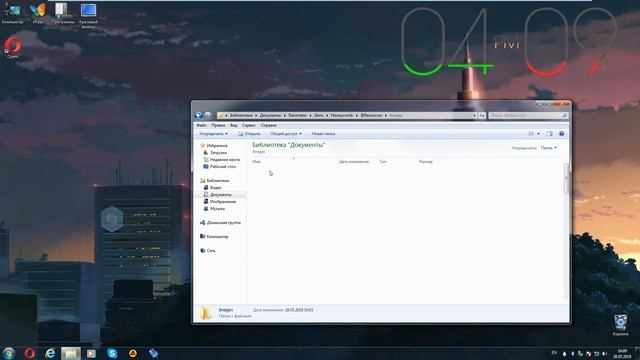Select @Resources in the address breadcrumb
The width and height of the screenshot is (640, 360).
tap(371, 116)
